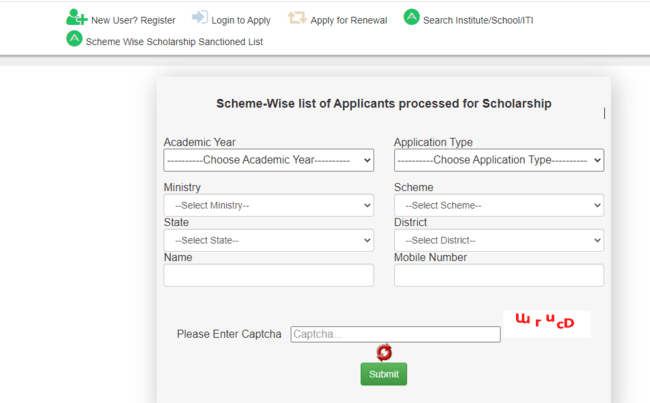Refresh the captcha using the red icon
Viewport: 650px width, 403px height.
(384, 352)
